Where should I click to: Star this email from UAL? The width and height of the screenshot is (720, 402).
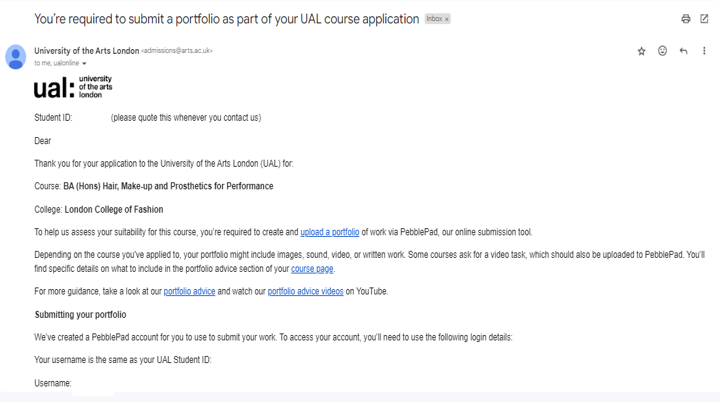tap(641, 51)
